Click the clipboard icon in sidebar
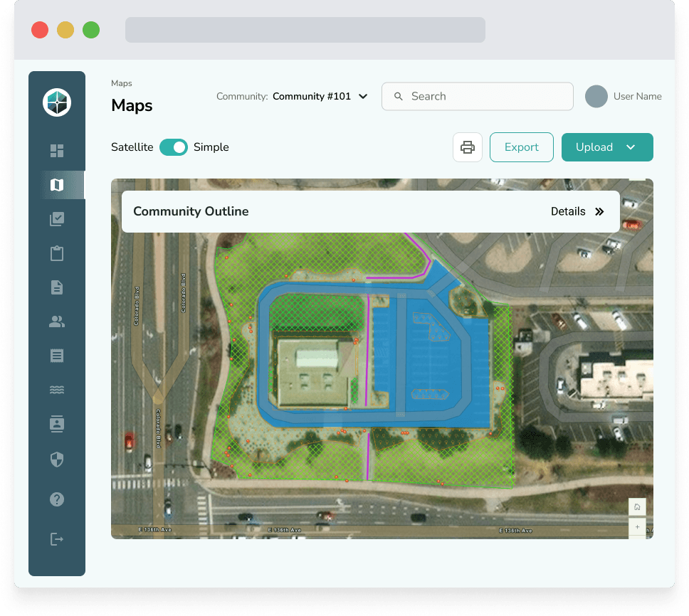 [x=57, y=253]
